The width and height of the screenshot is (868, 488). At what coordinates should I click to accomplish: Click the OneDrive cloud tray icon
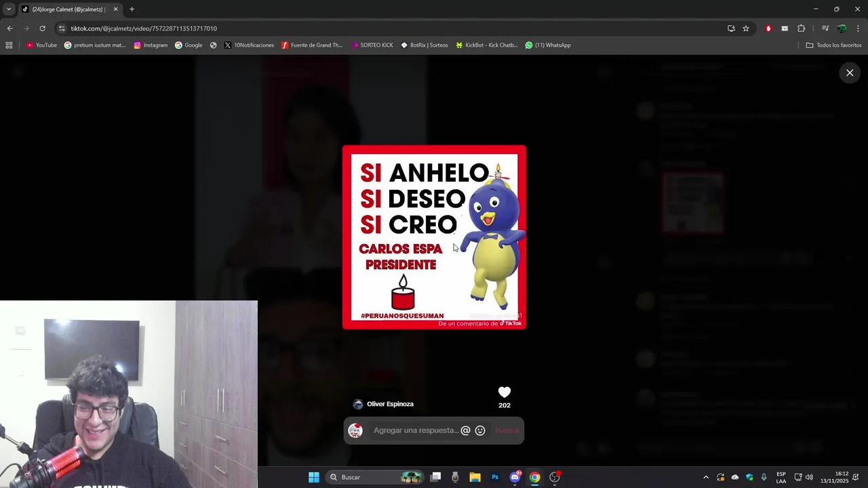(735, 477)
